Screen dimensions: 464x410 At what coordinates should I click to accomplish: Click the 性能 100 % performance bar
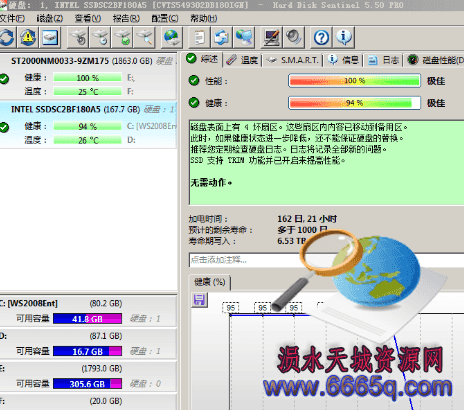click(354, 81)
